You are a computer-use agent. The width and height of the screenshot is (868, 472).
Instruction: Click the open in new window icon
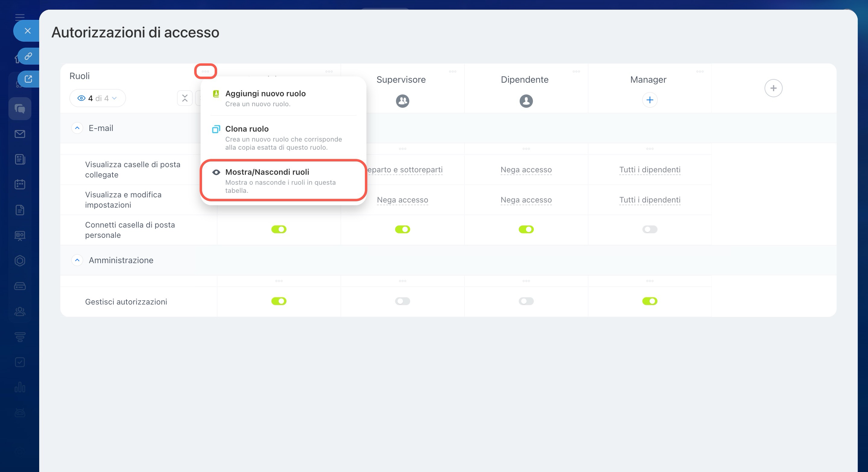point(28,79)
